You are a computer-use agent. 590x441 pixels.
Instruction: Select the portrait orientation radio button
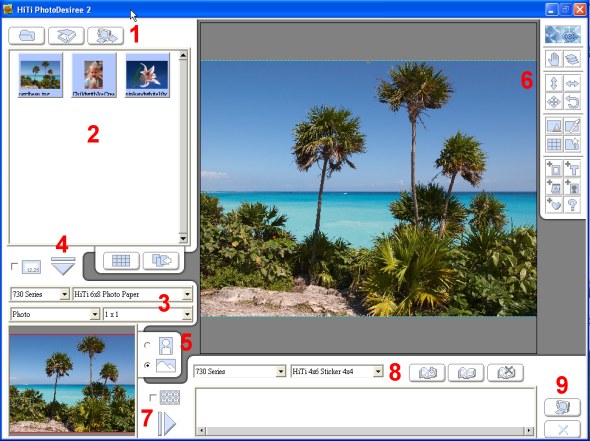pos(148,345)
